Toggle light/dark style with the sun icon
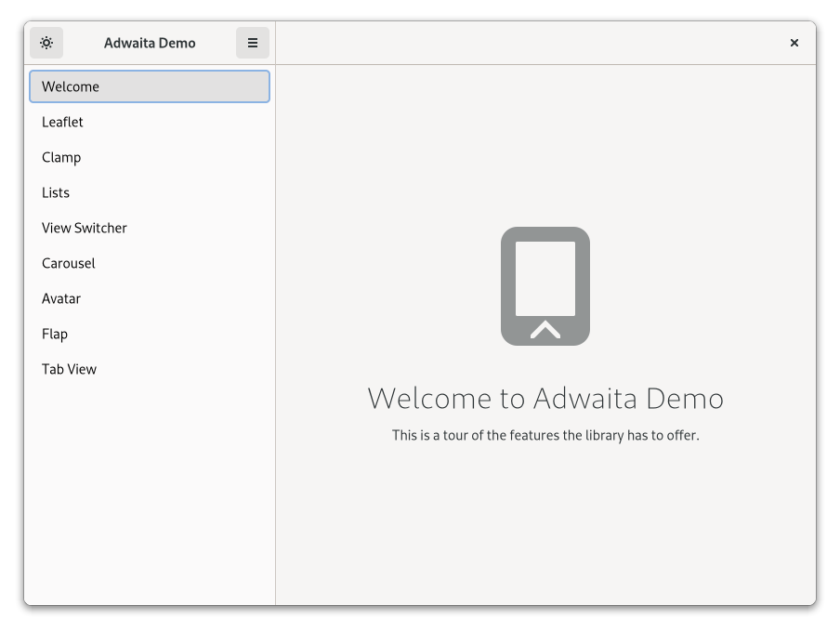 (46, 43)
